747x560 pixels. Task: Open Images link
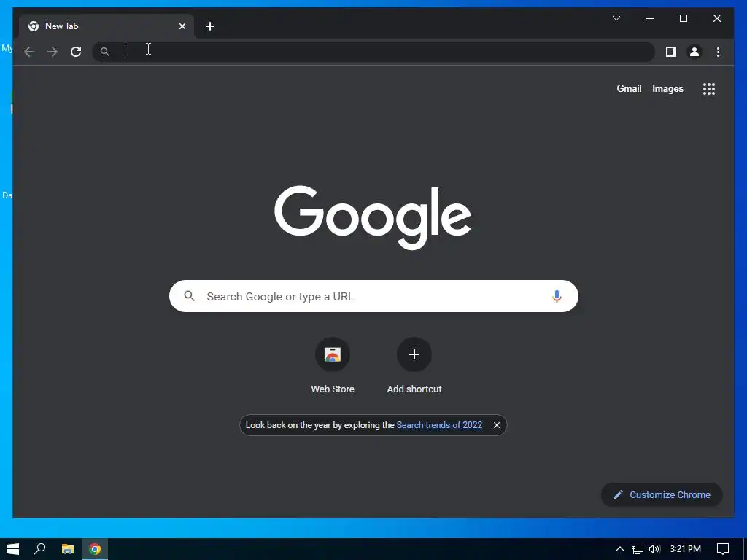point(667,88)
